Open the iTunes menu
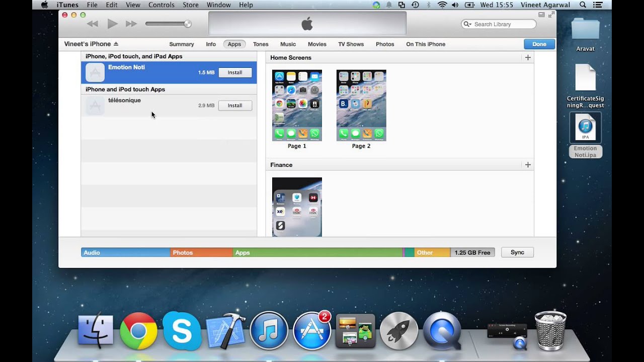644x362 pixels. (67, 5)
